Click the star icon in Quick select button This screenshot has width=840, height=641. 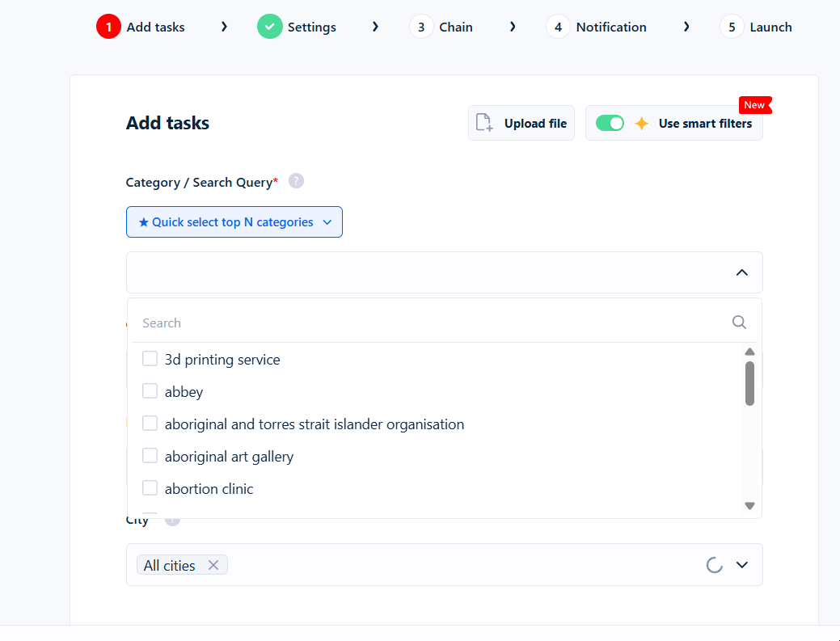pyautogui.click(x=144, y=222)
